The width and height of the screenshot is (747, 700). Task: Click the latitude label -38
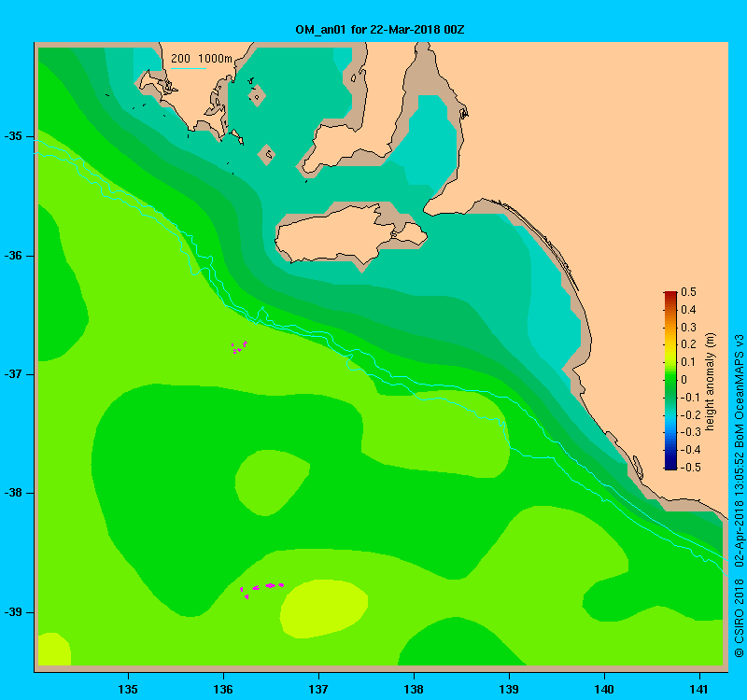tap(13, 493)
